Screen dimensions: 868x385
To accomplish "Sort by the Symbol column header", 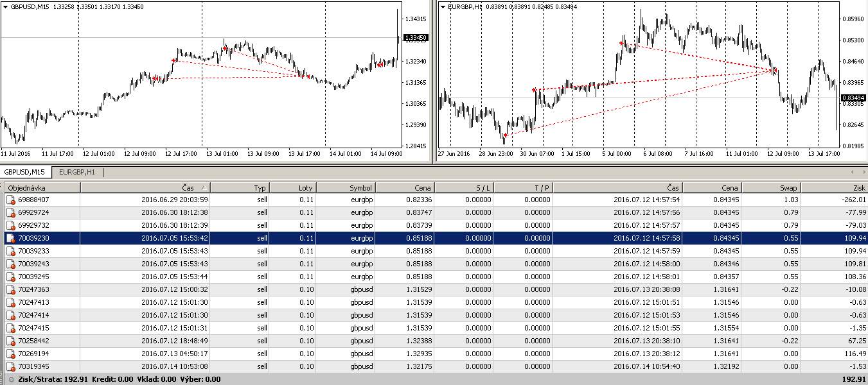I will click(x=346, y=187).
